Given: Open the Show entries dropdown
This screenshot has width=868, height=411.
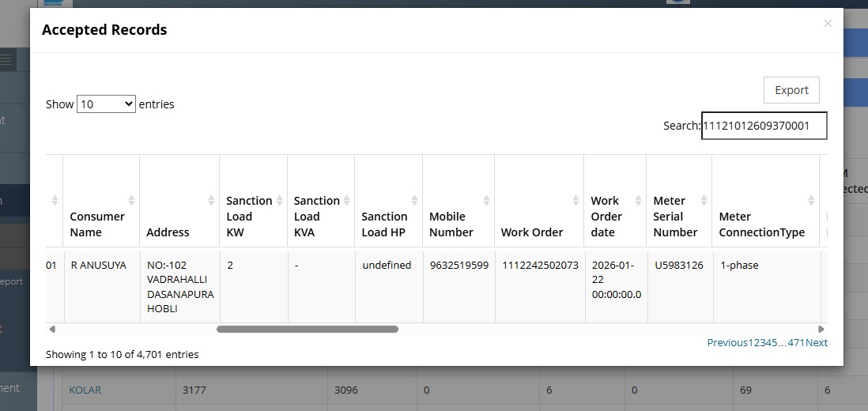Looking at the screenshot, I should (x=106, y=104).
